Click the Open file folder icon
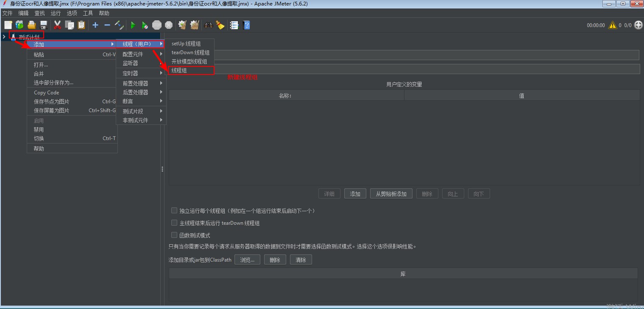 tap(31, 25)
